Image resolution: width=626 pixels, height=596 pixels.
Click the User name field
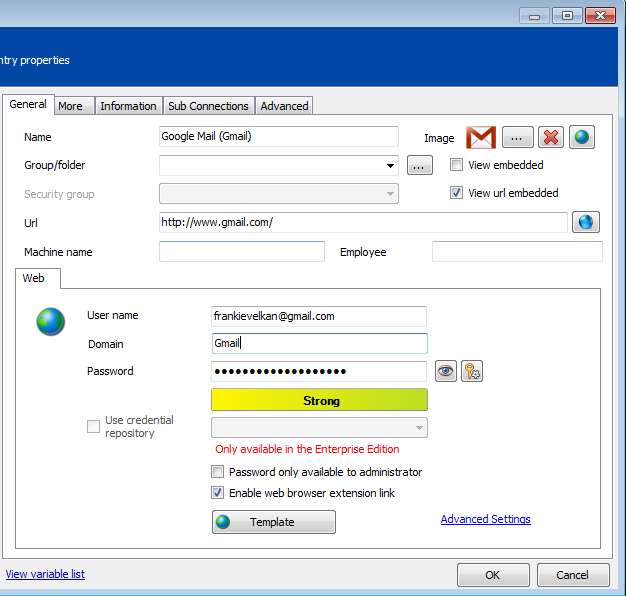click(x=319, y=316)
